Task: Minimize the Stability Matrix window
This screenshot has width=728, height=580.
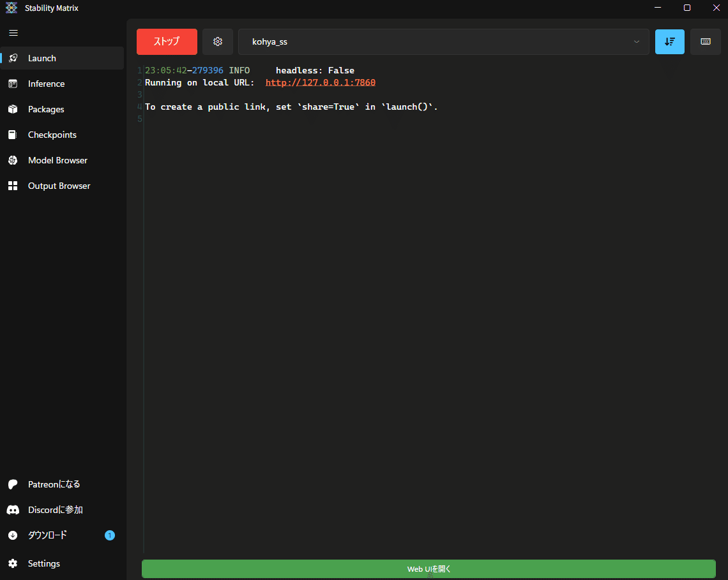Action: 658,8
